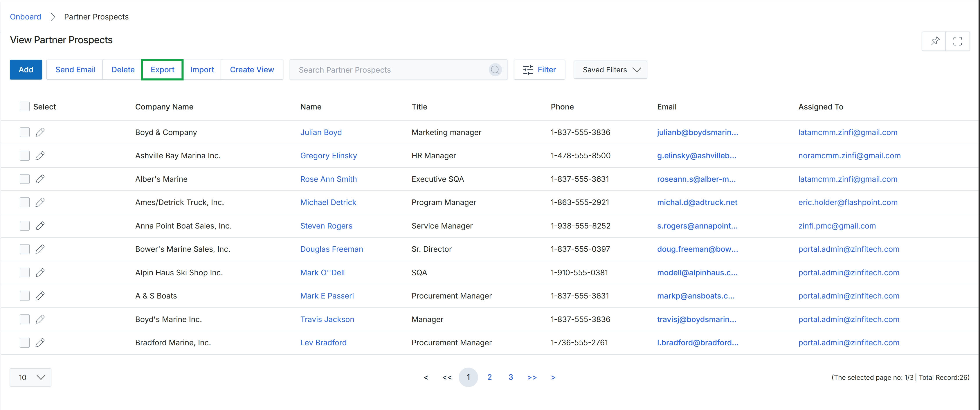This screenshot has height=410, width=980.
Task: Click the search magnifier icon
Action: [495, 70]
